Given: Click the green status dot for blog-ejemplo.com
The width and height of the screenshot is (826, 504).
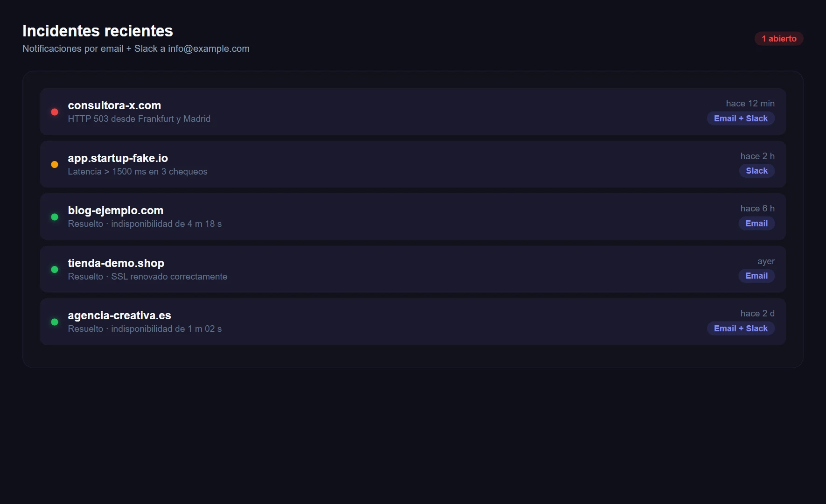Looking at the screenshot, I should click(x=55, y=217).
